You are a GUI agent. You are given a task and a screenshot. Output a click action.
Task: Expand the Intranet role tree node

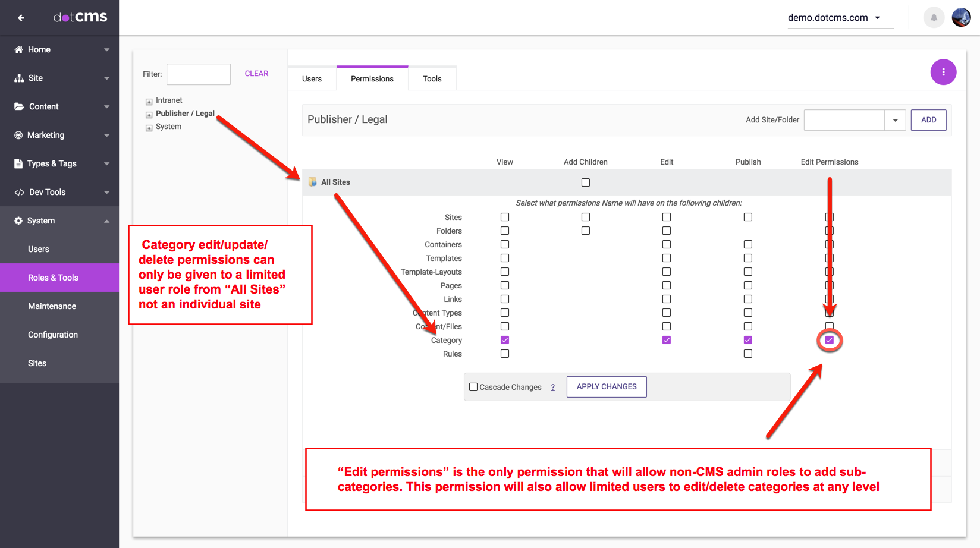pyautogui.click(x=149, y=102)
